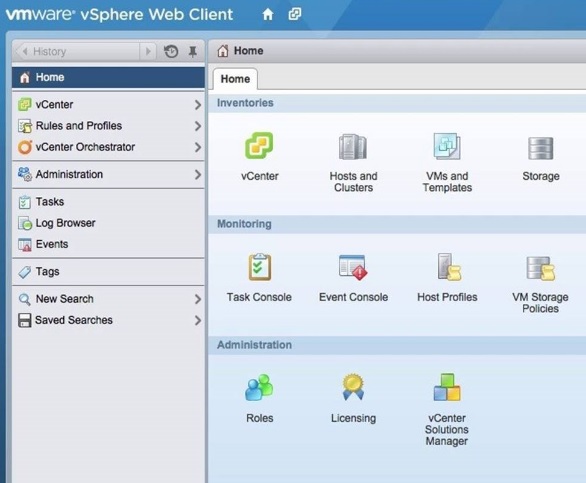Open Tasks in the navigator sidebar

click(x=108, y=202)
